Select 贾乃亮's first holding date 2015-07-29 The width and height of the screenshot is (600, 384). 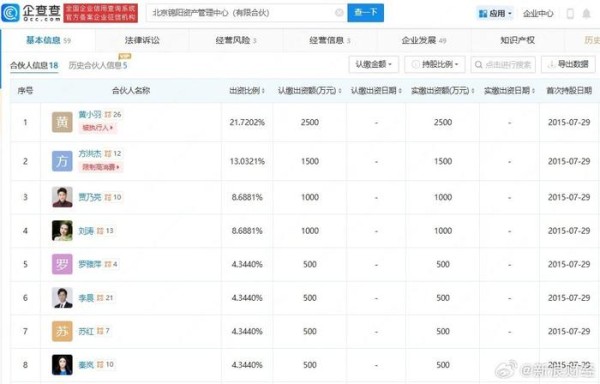point(569,197)
